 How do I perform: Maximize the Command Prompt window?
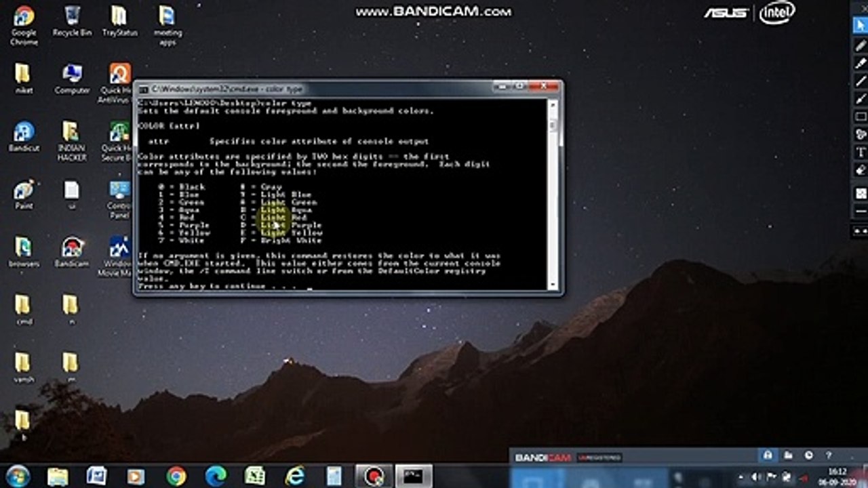pos(520,87)
